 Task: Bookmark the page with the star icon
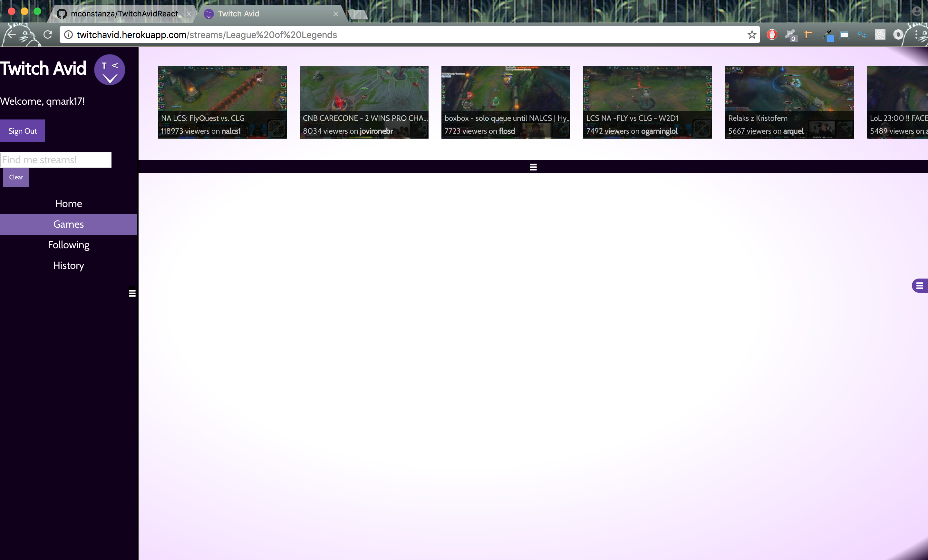752,35
